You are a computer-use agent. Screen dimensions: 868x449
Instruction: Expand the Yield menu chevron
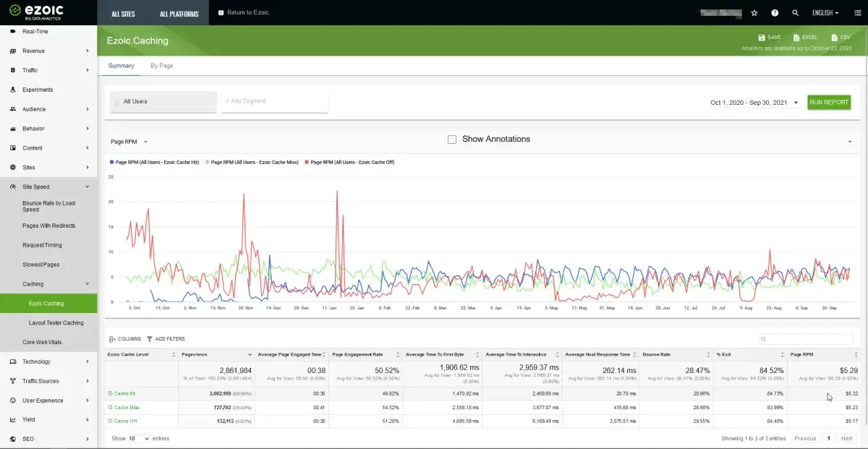(x=88, y=419)
